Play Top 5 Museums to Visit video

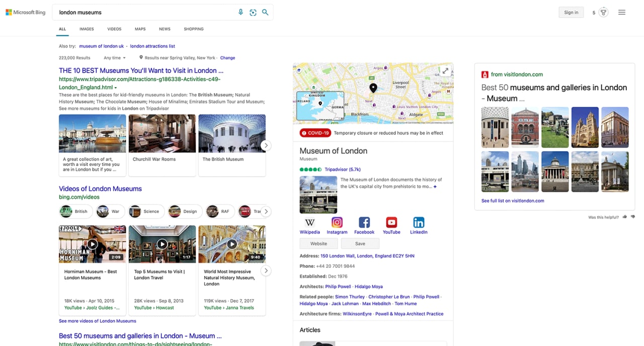click(x=162, y=244)
